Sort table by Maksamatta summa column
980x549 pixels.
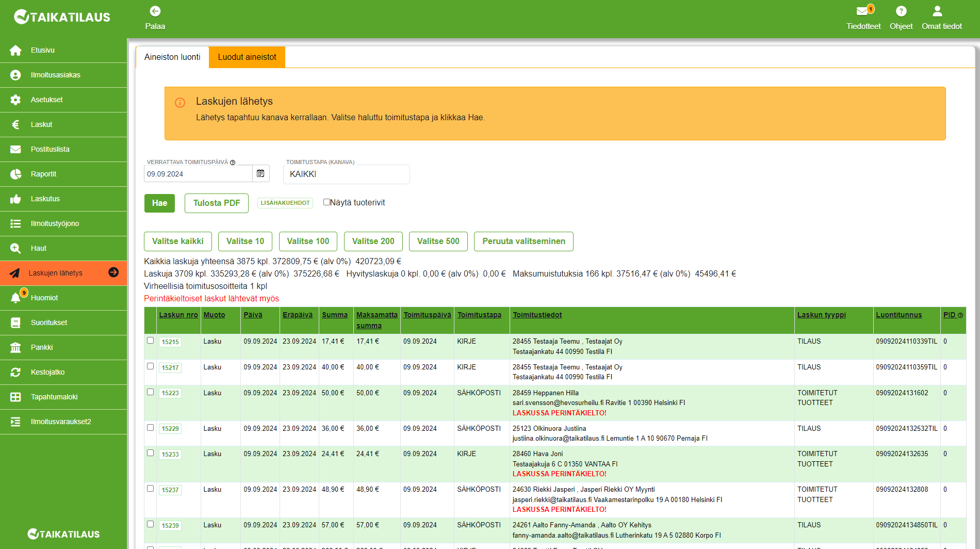(377, 320)
